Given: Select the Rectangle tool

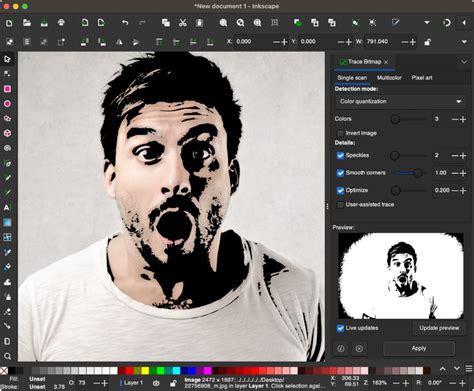Looking at the screenshot, I should click(x=7, y=89).
